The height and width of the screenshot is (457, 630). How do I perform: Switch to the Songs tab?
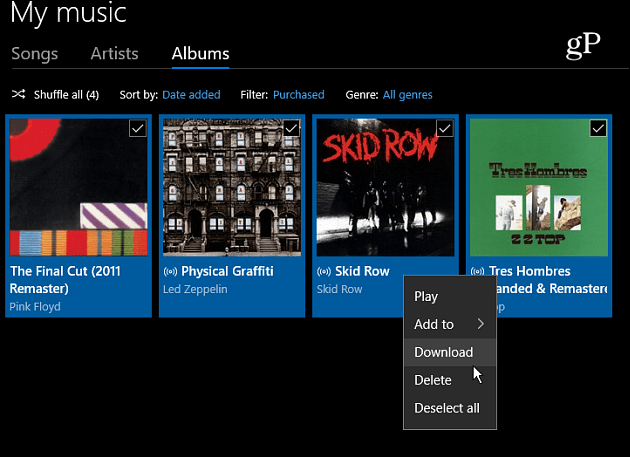pos(35,53)
